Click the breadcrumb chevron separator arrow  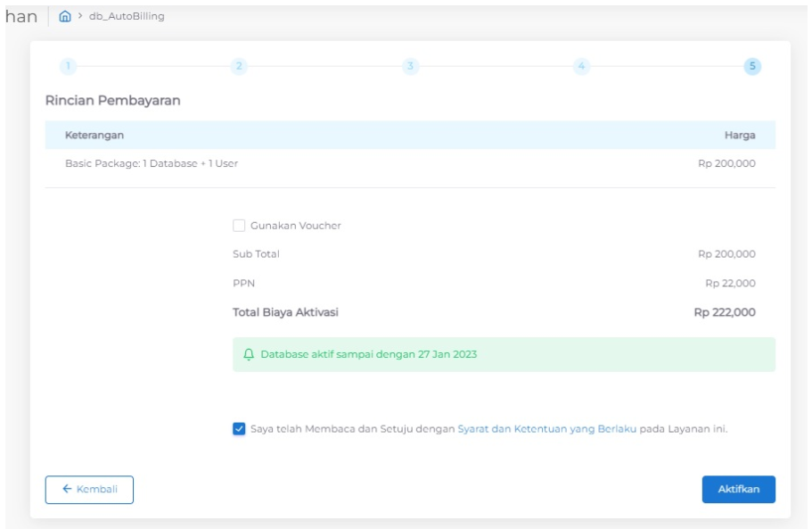click(80, 16)
